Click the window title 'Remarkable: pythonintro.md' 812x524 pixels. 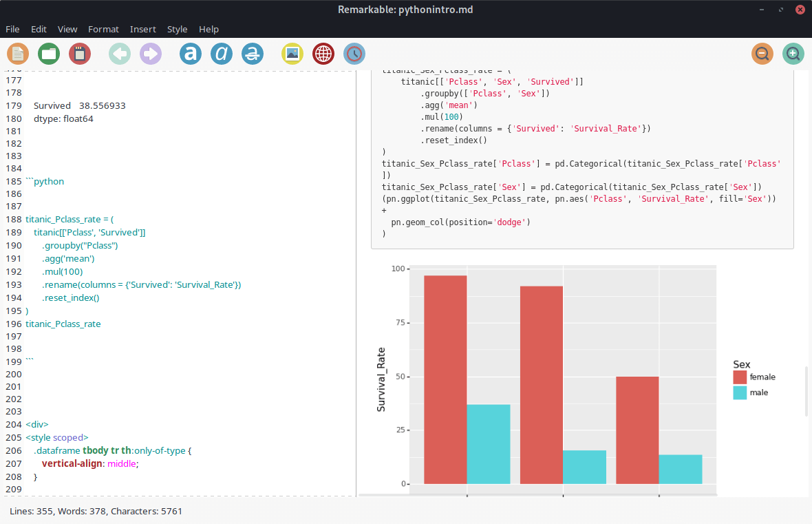pyautogui.click(x=405, y=10)
